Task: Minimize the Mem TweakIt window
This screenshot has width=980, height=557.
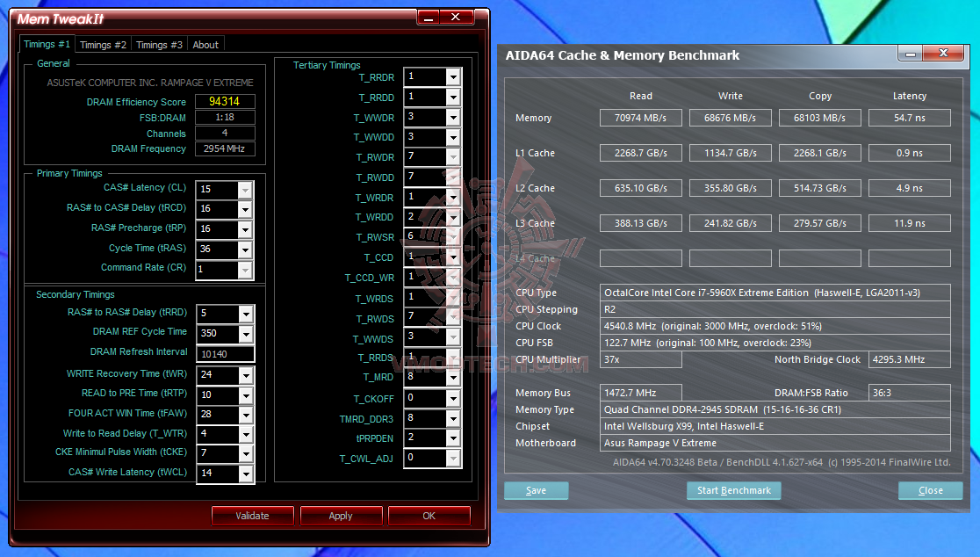Action: coord(429,18)
